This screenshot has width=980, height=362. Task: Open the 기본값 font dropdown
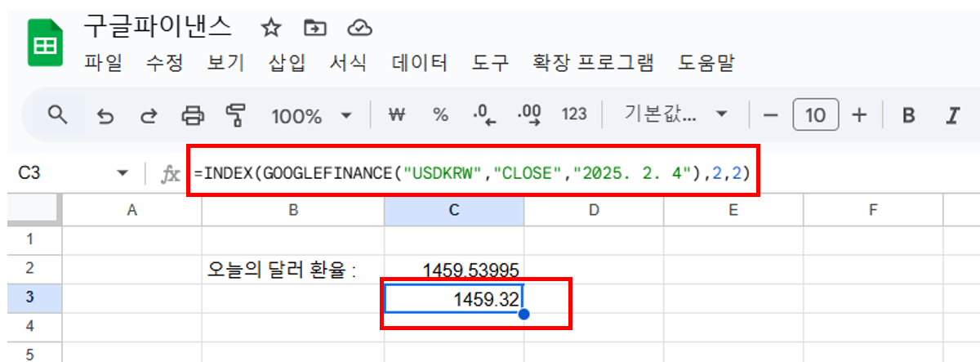675,115
